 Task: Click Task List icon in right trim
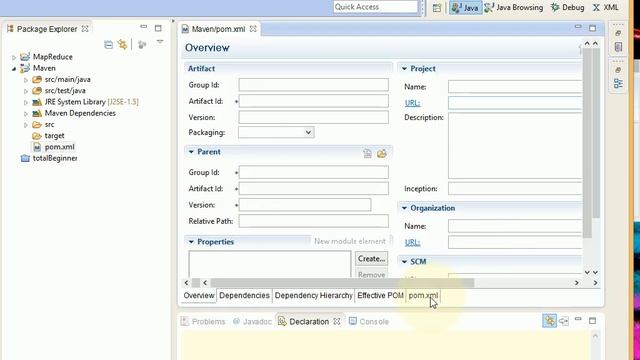[618, 47]
